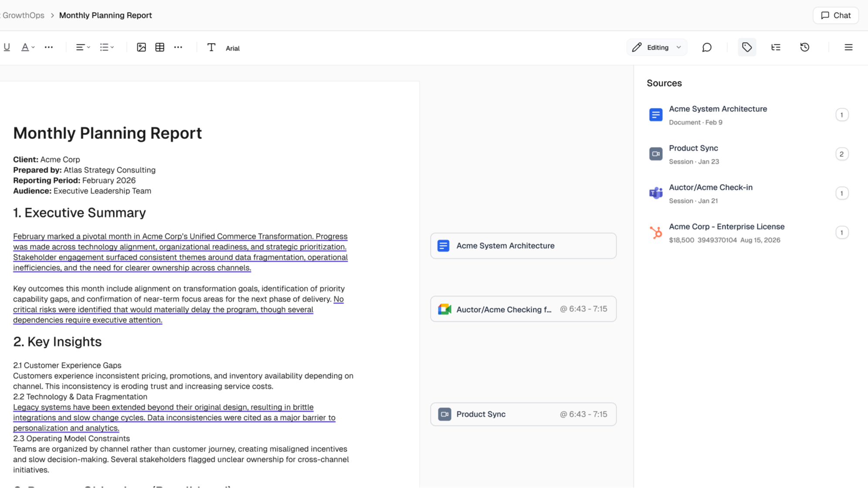Click the '2. Key Insights' heading
868x488 pixels.
57,342
